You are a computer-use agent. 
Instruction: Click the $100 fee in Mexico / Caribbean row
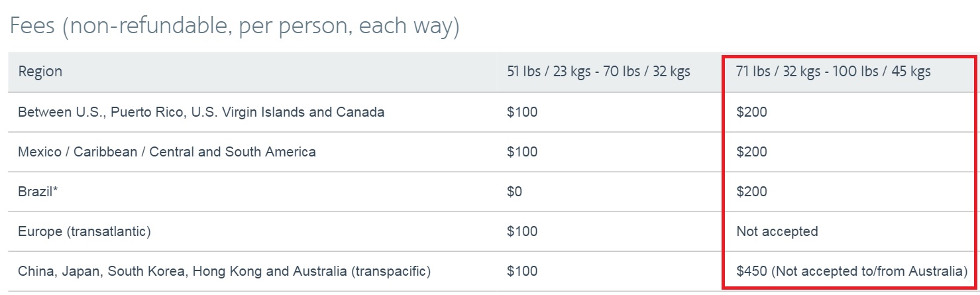pyautogui.click(x=522, y=152)
